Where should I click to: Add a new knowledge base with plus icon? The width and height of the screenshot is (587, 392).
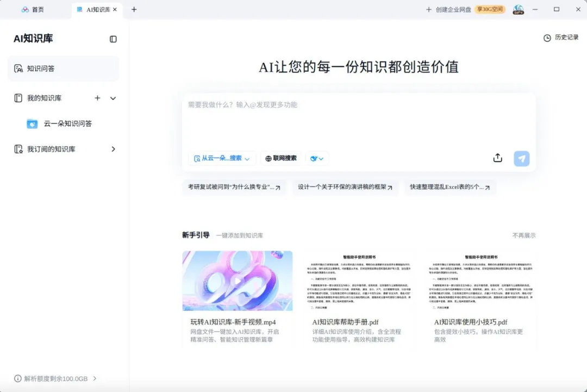click(x=97, y=98)
